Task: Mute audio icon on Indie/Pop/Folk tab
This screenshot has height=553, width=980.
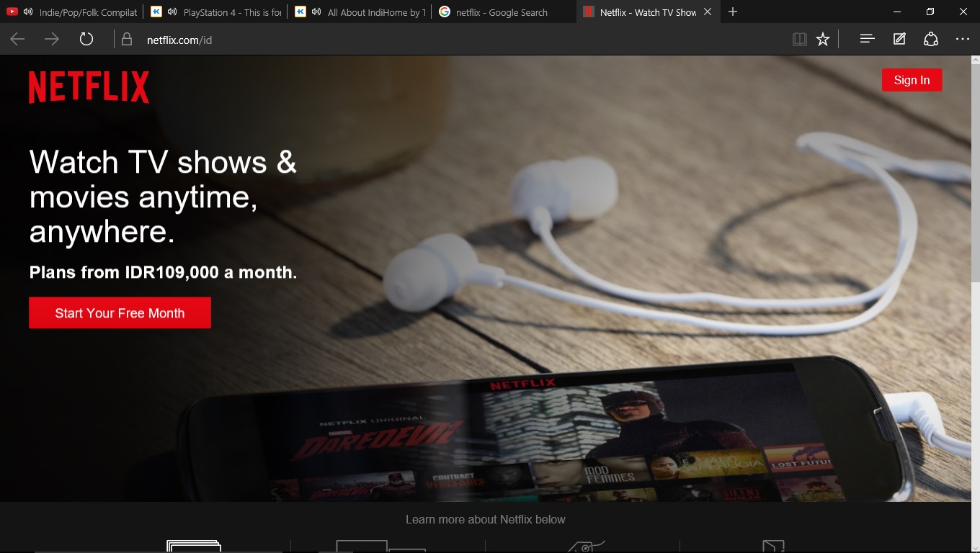Action: click(28, 12)
